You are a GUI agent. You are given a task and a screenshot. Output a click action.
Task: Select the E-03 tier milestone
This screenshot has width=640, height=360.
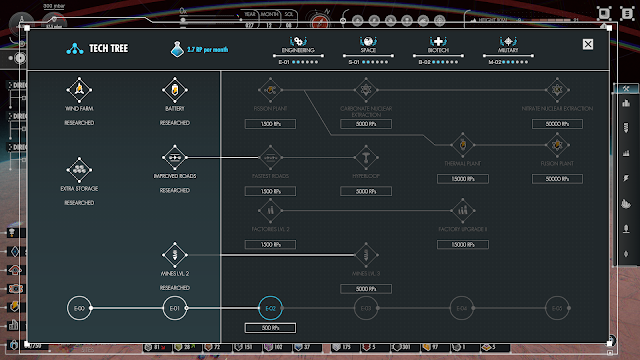366,308
